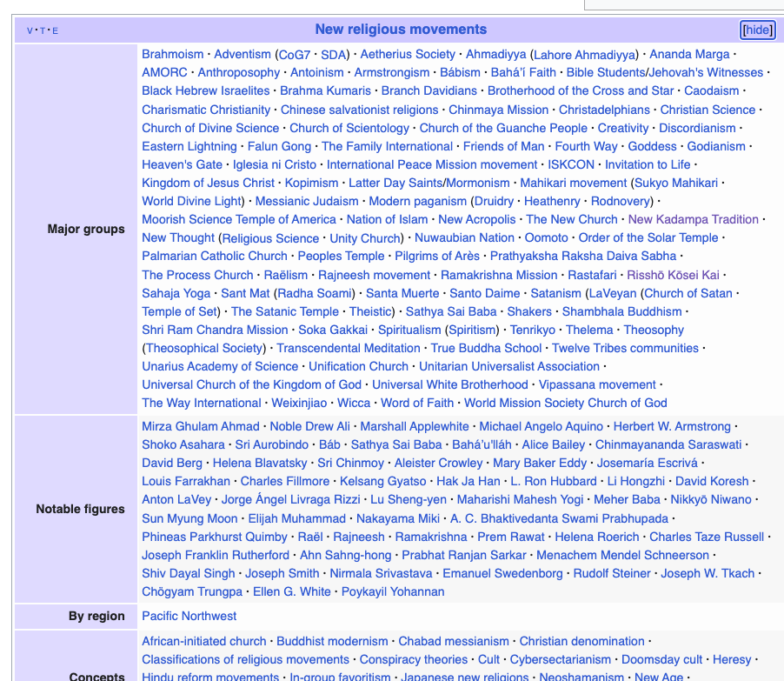The width and height of the screenshot is (784, 681).
Task: Open the Ellen G. White link
Action: click(x=291, y=591)
